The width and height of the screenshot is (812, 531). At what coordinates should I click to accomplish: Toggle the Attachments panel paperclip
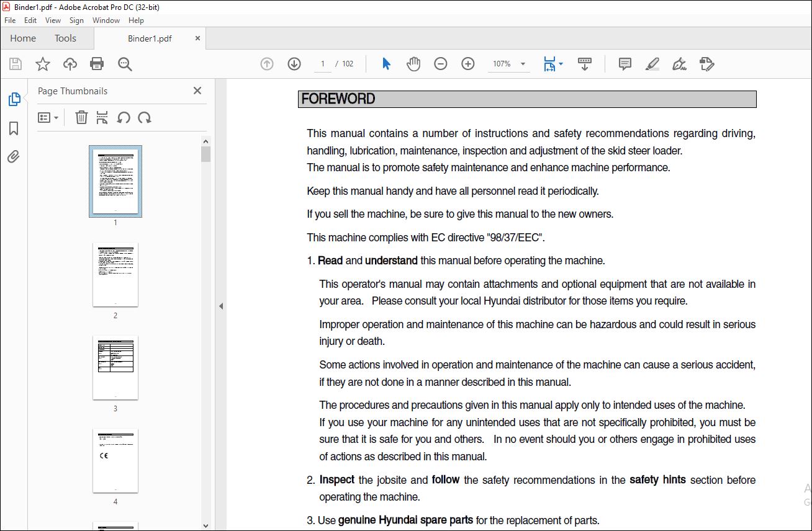14,156
